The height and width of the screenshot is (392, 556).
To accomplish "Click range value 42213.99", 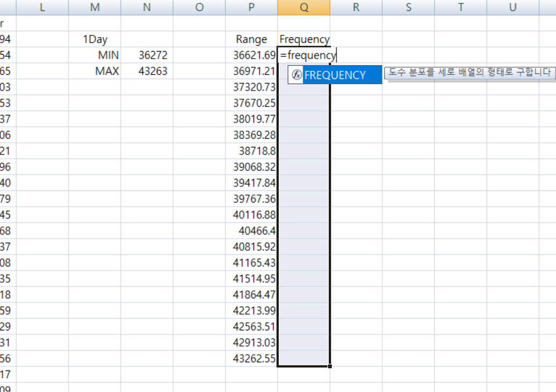I will (252, 311).
